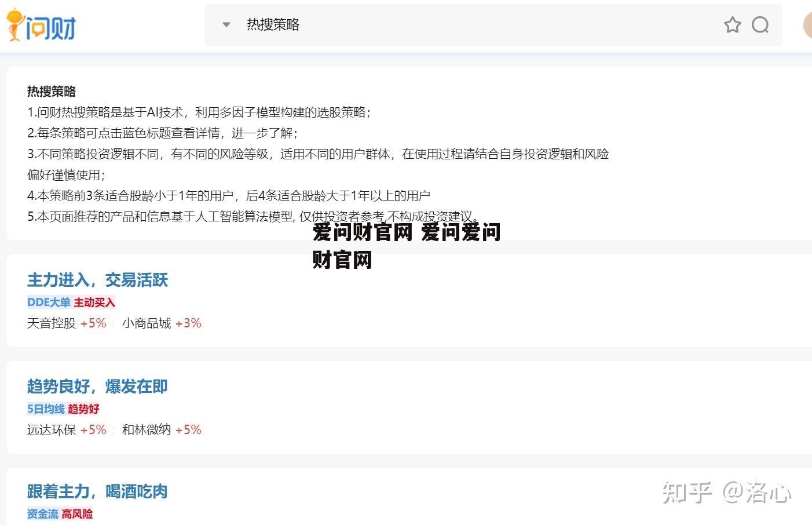The height and width of the screenshot is (525, 812).
Task: Select the 主动买入 tag
Action: click(94, 302)
